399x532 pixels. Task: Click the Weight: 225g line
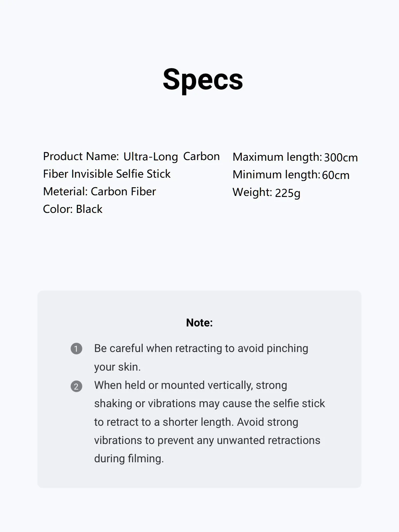(x=266, y=193)
